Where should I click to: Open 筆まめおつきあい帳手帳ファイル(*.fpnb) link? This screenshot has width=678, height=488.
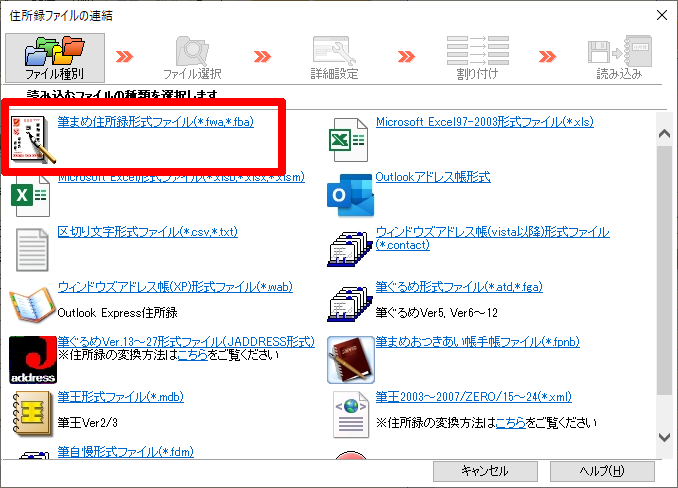477,341
